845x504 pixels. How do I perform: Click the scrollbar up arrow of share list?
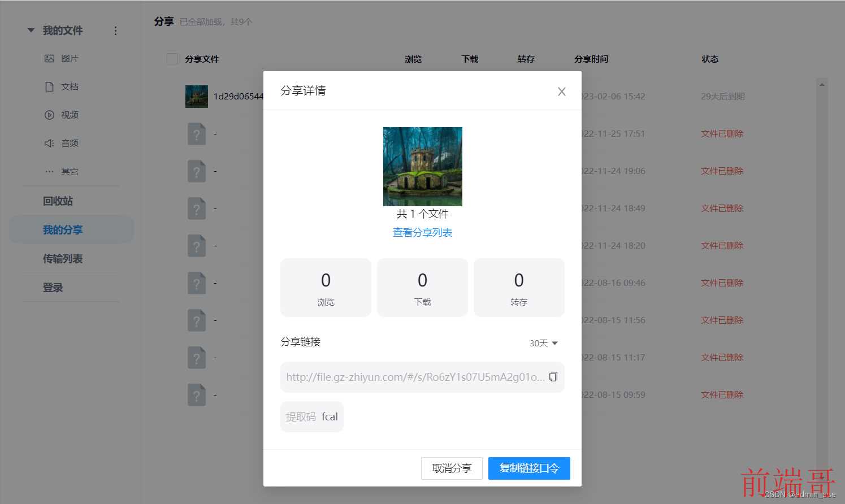tap(822, 85)
